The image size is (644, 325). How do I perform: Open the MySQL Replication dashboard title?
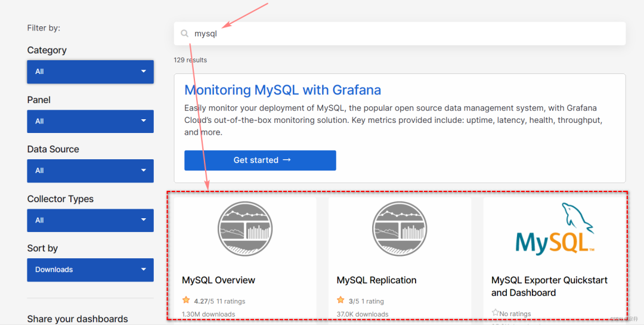(x=376, y=280)
